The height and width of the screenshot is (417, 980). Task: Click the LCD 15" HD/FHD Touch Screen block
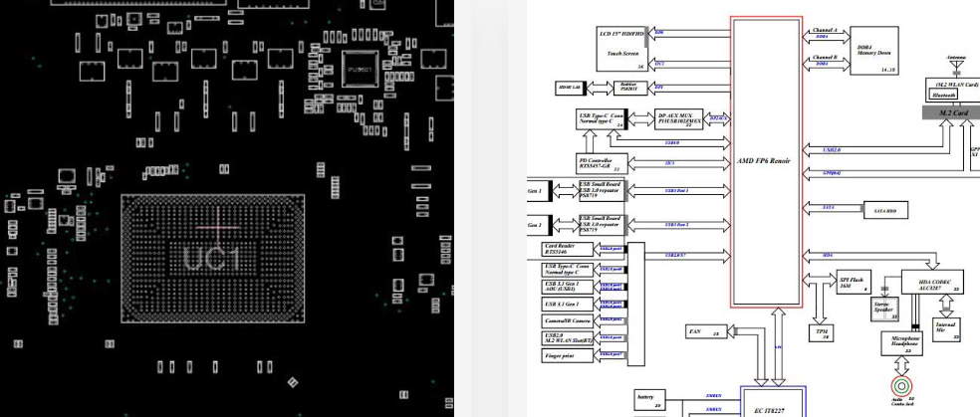pos(621,49)
